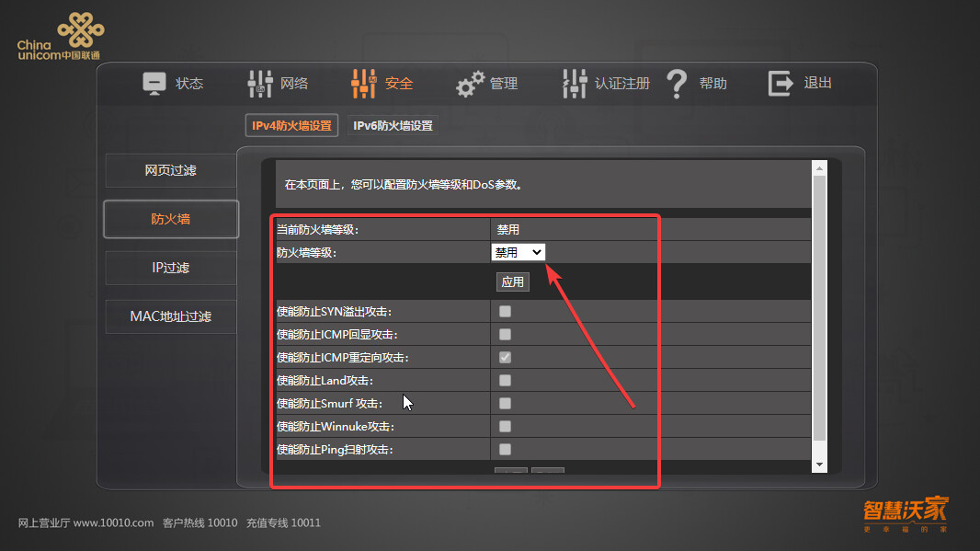Click the 认证注册 sliders icon

click(575, 83)
